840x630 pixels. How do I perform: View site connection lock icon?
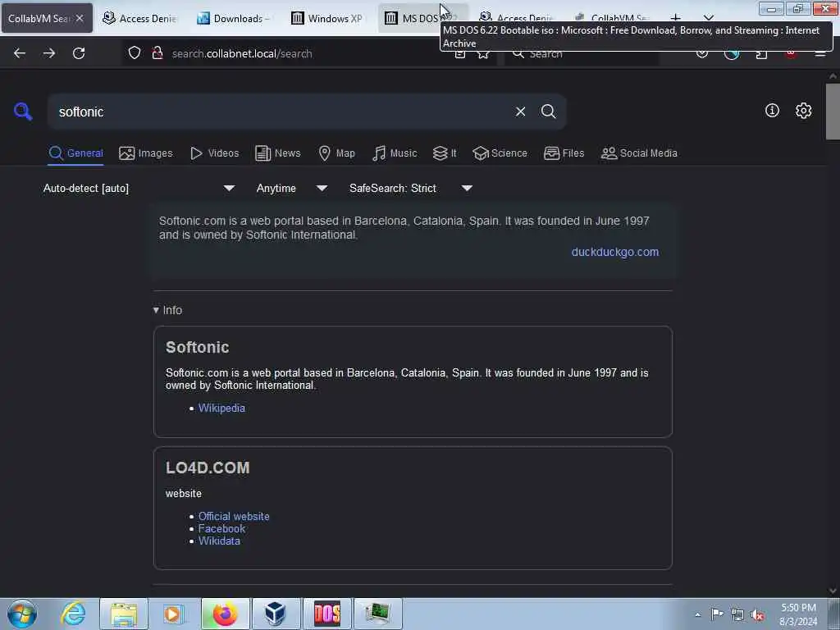[157, 53]
